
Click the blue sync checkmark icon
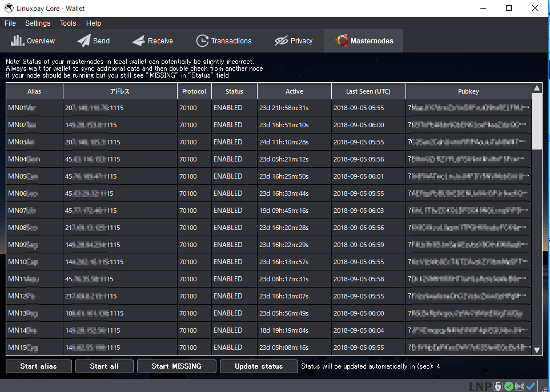coord(531,386)
